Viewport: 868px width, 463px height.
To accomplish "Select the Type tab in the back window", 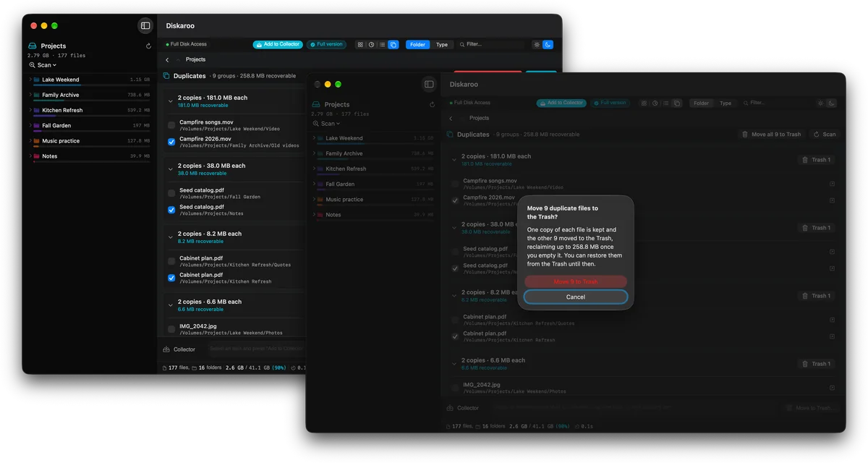I will pyautogui.click(x=442, y=45).
